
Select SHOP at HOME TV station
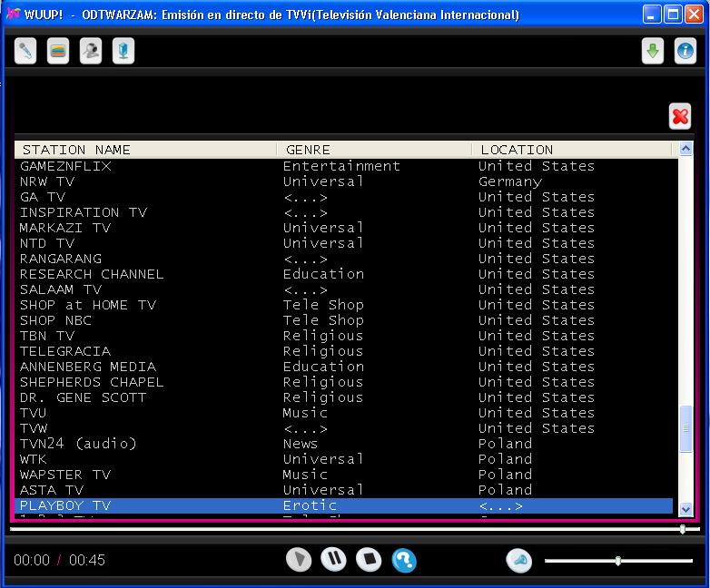tap(344, 305)
